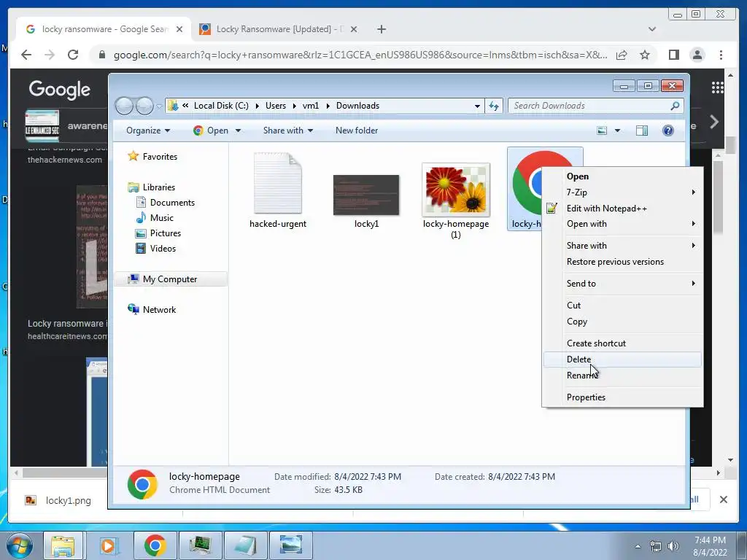Open Pictures library in sidebar

[x=166, y=233]
